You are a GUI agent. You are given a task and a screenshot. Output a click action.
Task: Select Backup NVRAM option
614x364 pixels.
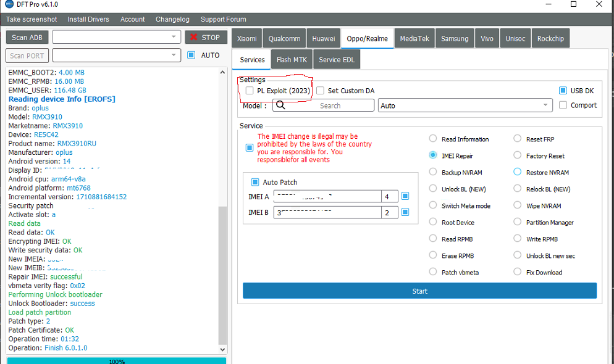coord(432,172)
